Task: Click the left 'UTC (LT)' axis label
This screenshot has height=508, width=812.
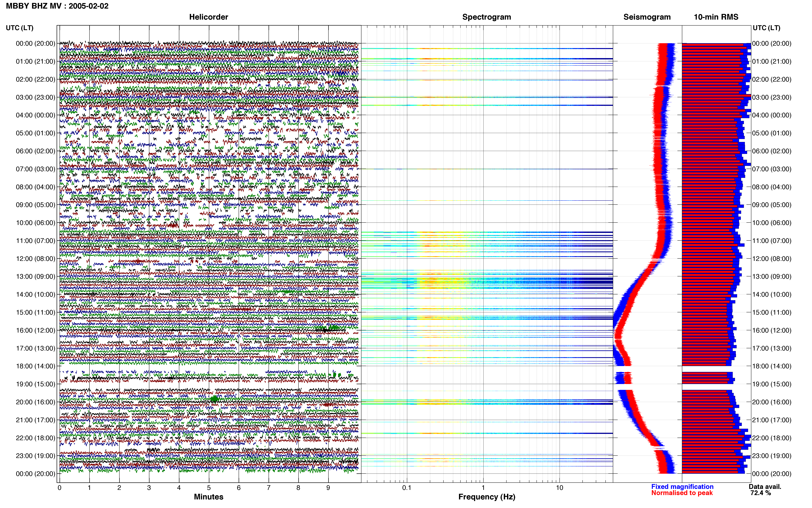Action: click(20, 28)
